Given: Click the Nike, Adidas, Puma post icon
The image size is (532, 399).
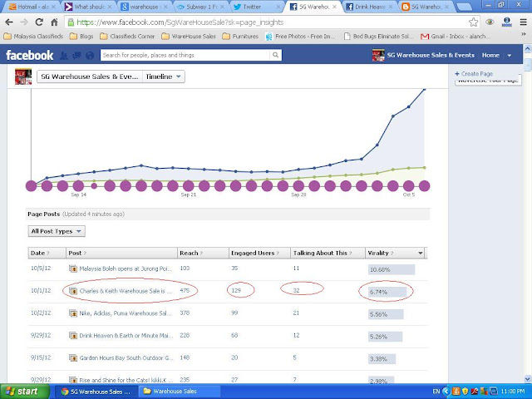Looking at the screenshot, I should [x=73, y=313].
